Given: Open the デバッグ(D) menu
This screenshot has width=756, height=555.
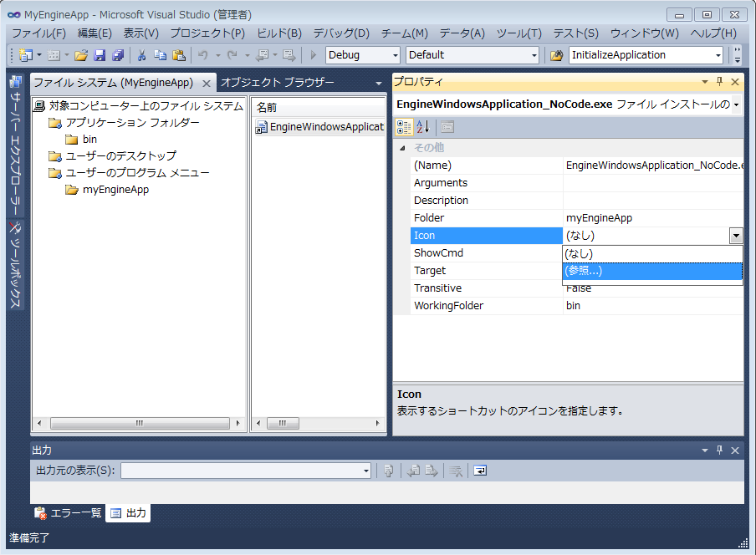Looking at the screenshot, I should (341, 33).
